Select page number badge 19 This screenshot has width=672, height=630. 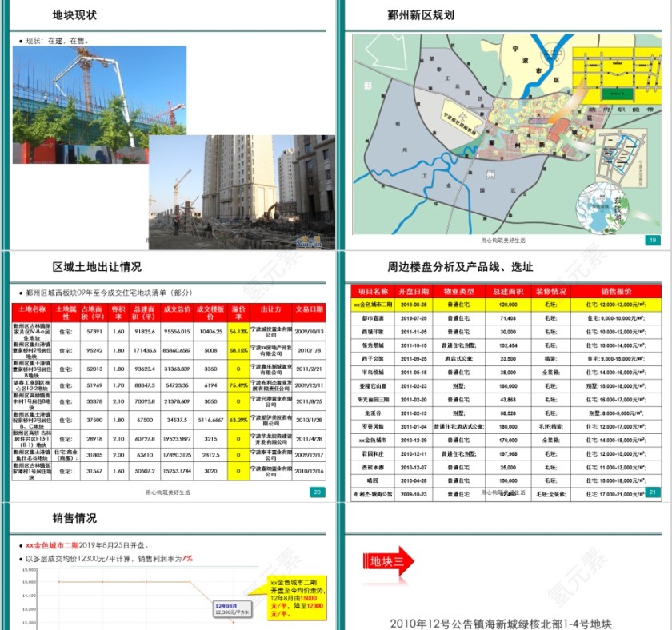point(654,238)
